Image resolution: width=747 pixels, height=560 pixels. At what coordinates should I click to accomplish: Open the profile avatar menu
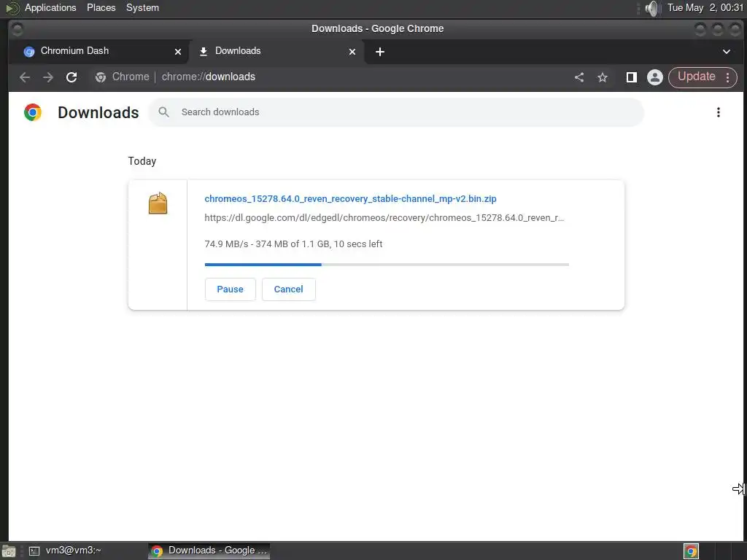click(x=655, y=77)
